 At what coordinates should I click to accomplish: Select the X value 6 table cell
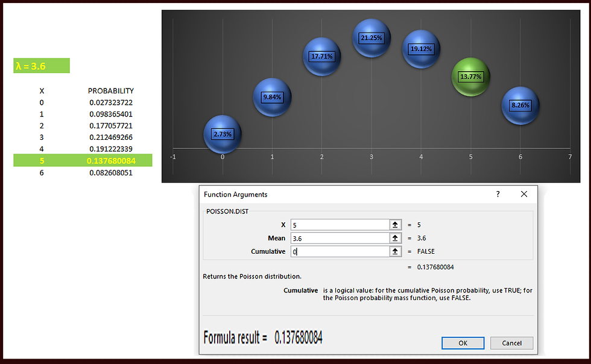[42, 173]
